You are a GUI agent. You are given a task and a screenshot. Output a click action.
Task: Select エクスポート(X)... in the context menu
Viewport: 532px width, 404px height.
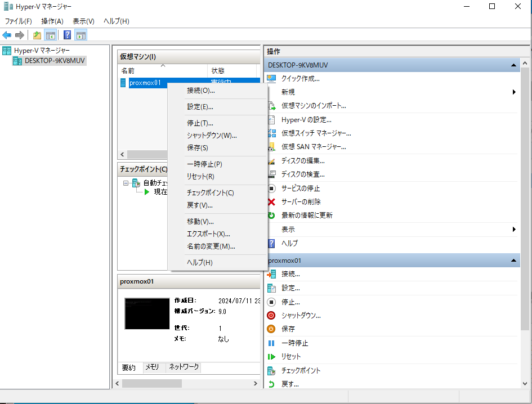point(208,234)
